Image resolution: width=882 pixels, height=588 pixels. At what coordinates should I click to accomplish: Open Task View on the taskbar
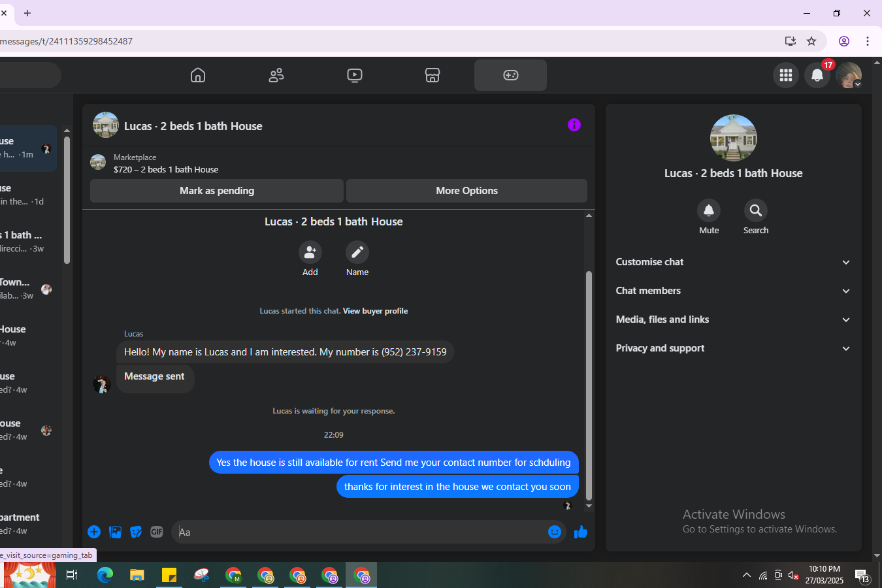point(72,575)
